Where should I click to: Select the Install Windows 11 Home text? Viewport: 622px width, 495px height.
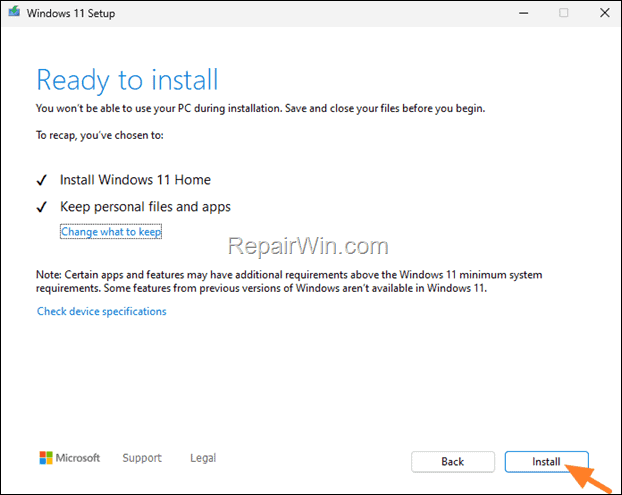tap(135, 180)
